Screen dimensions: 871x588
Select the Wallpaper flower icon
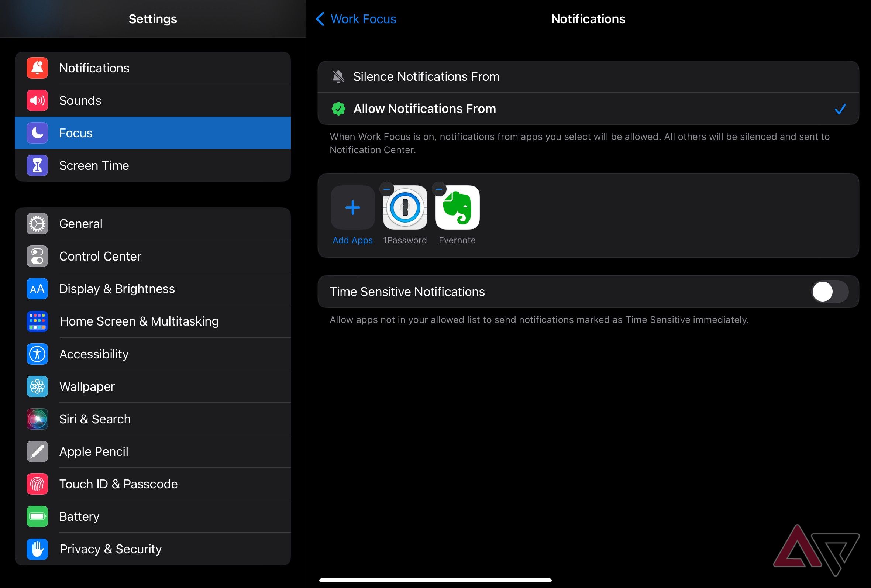(37, 387)
